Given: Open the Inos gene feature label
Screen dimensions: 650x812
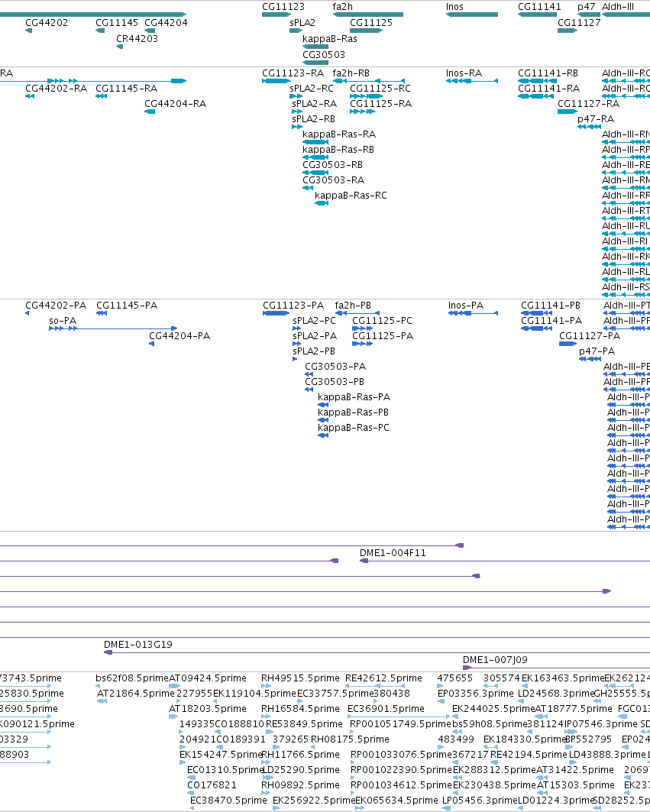Looking at the screenshot, I should click(454, 7).
